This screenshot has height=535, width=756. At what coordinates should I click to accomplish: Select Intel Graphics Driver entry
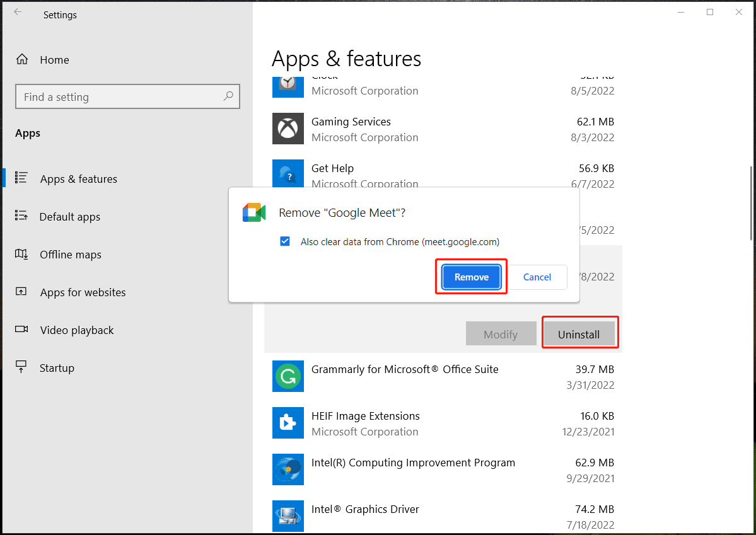point(443,515)
